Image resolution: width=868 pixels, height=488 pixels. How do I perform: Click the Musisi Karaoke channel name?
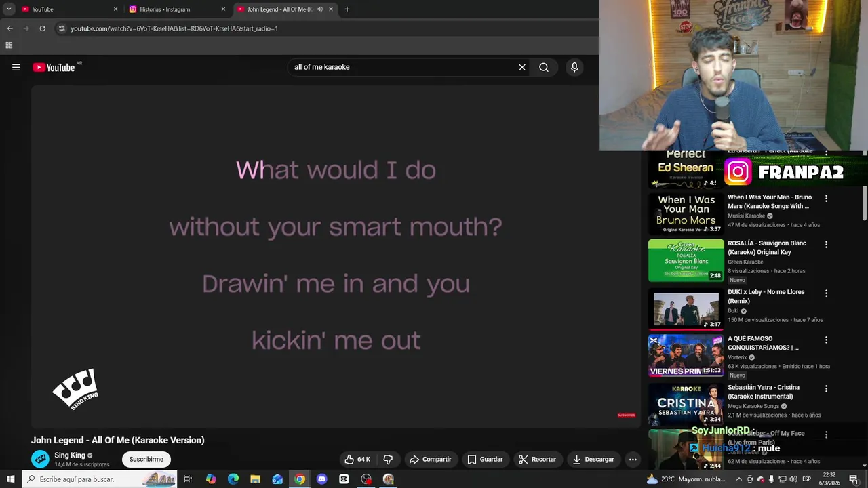(746, 216)
